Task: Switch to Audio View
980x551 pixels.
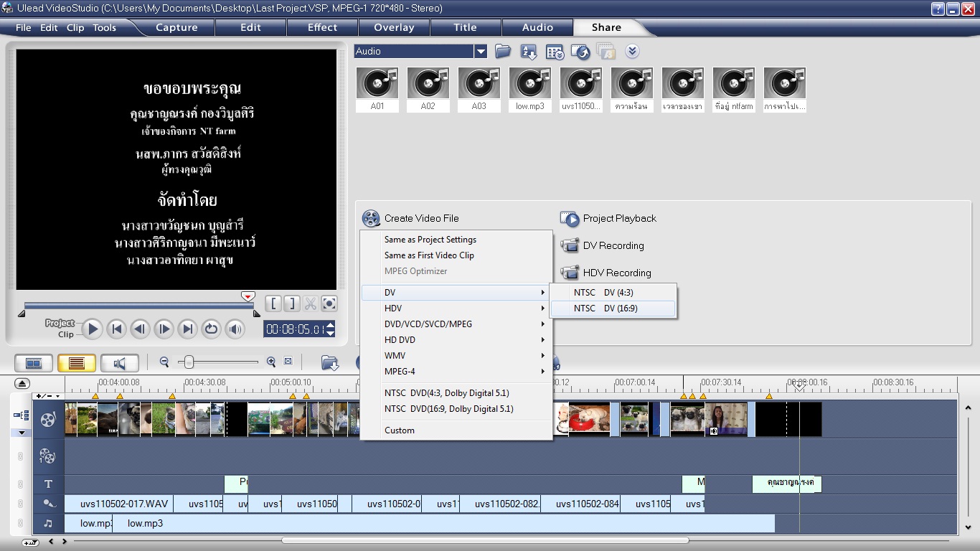Action: point(120,363)
